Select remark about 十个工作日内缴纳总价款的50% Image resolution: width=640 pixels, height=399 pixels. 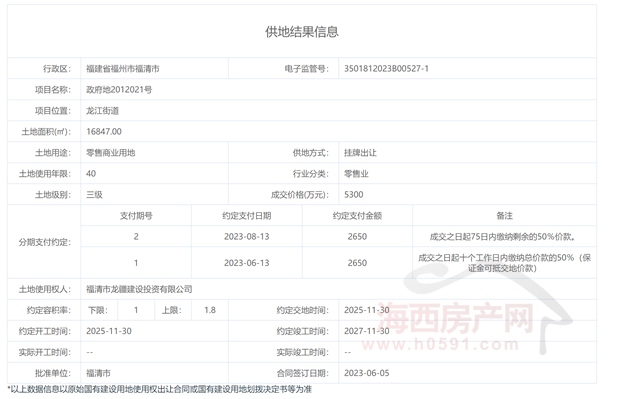point(504,263)
